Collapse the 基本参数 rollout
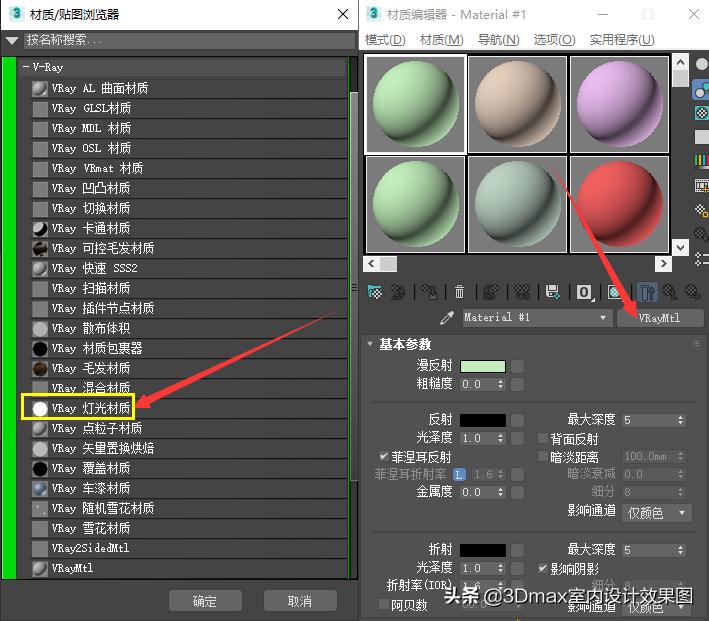709x621 pixels. (x=370, y=344)
